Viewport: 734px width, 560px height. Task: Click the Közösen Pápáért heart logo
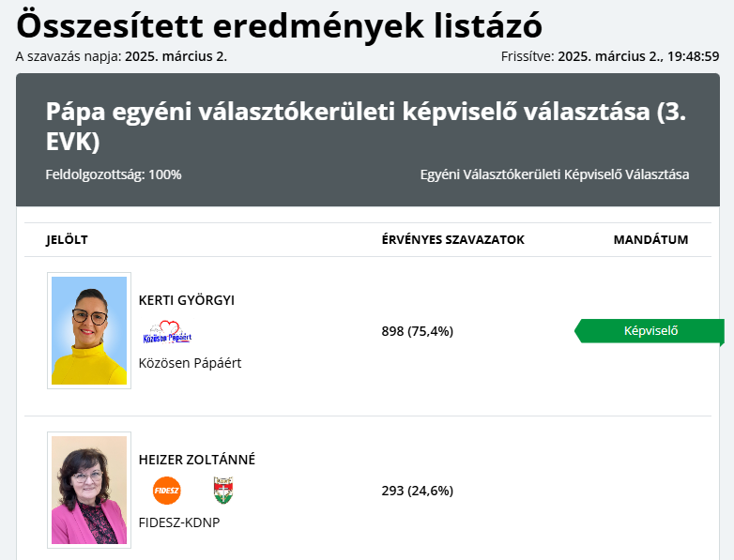tap(167, 333)
